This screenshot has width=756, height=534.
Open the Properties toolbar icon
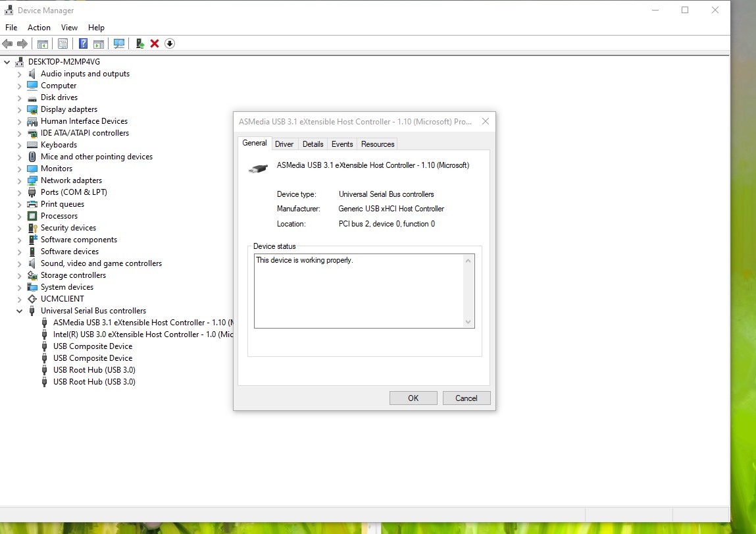click(x=63, y=43)
